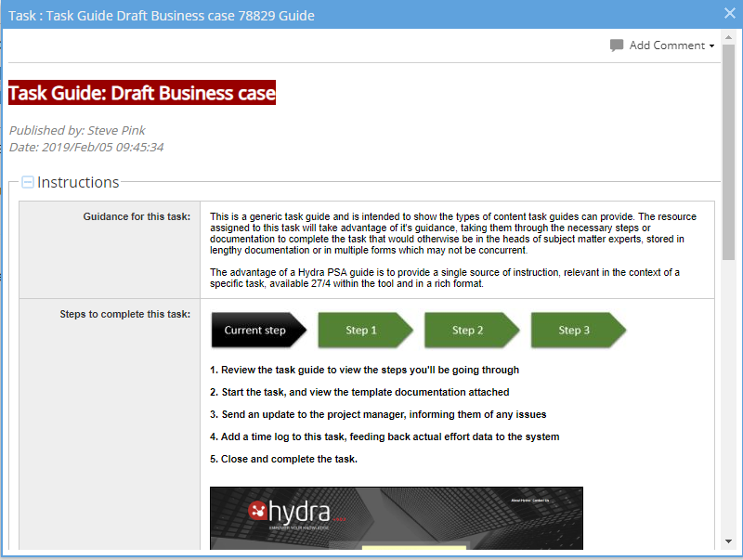Screen dimensions: 743x560
Task: Click the Guidance for this task label
Action: pyautogui.click(x=137, y=216)
